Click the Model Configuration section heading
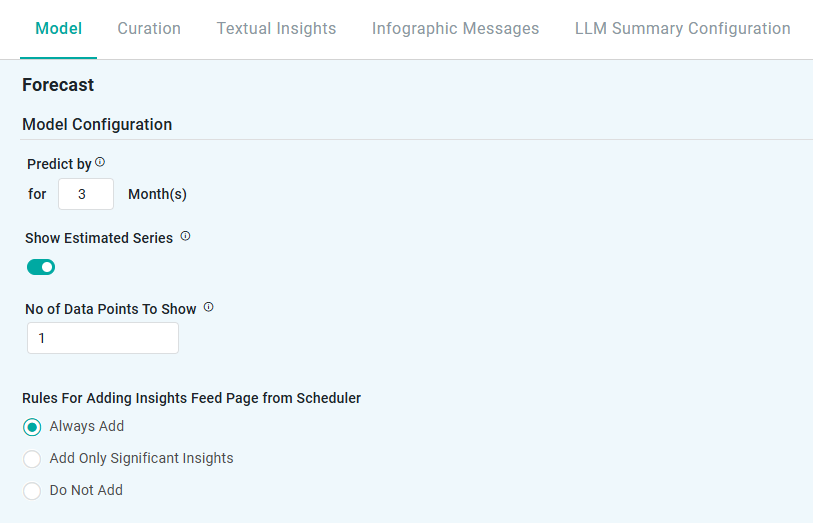813x523 pixels. point(97,125)
